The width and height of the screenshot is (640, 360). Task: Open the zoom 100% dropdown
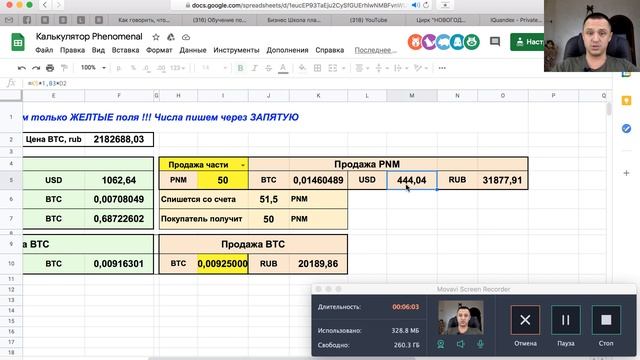(93, 68)
